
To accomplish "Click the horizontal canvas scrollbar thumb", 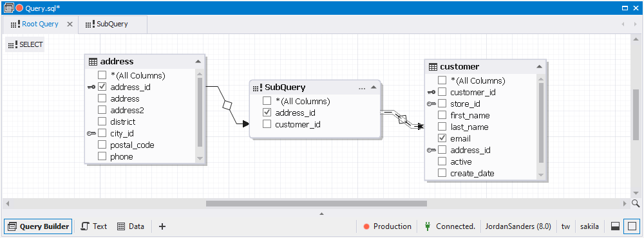I will [x=316, y=203].
